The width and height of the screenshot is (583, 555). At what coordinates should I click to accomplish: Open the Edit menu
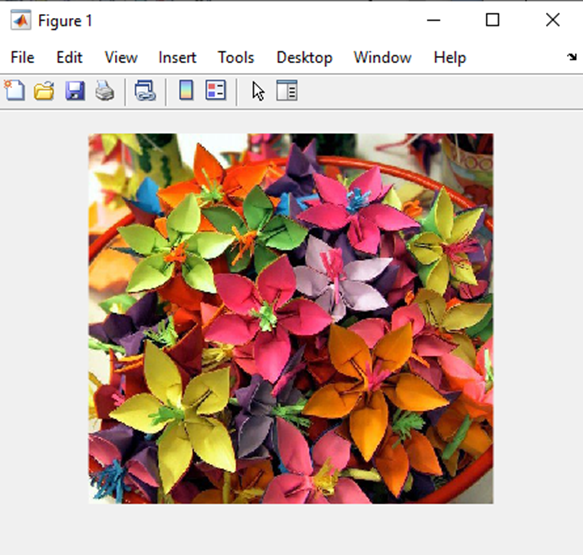point(69,58)
